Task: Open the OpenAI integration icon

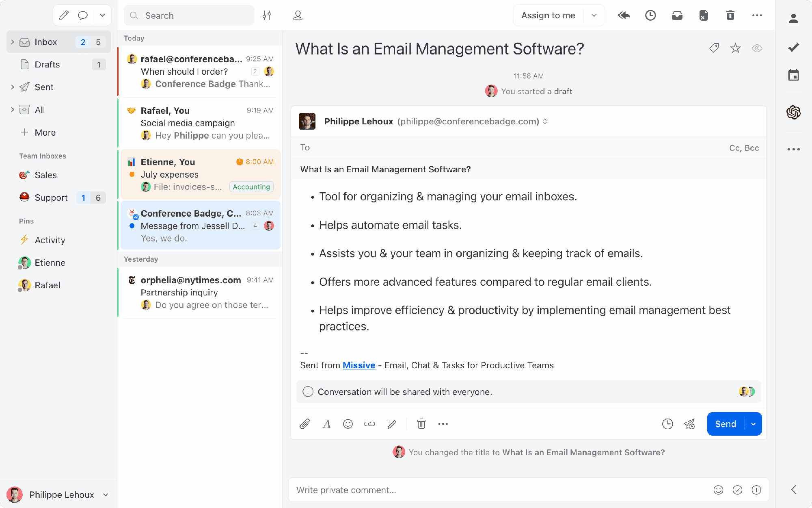Action: [x=793, y=112]
